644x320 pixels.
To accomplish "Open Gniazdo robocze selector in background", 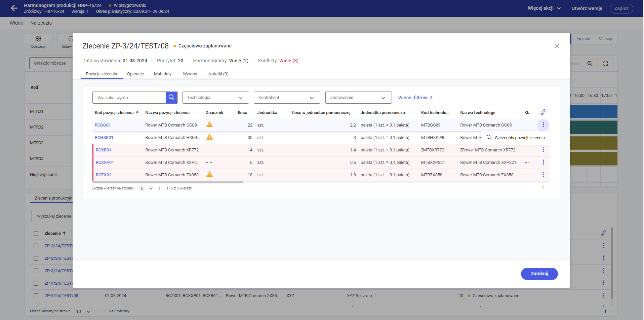I will tap(51, 63).
